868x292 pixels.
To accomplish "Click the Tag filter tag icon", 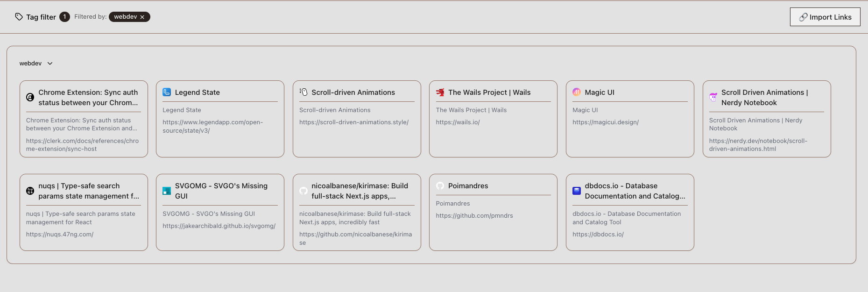I will (19, 17).
